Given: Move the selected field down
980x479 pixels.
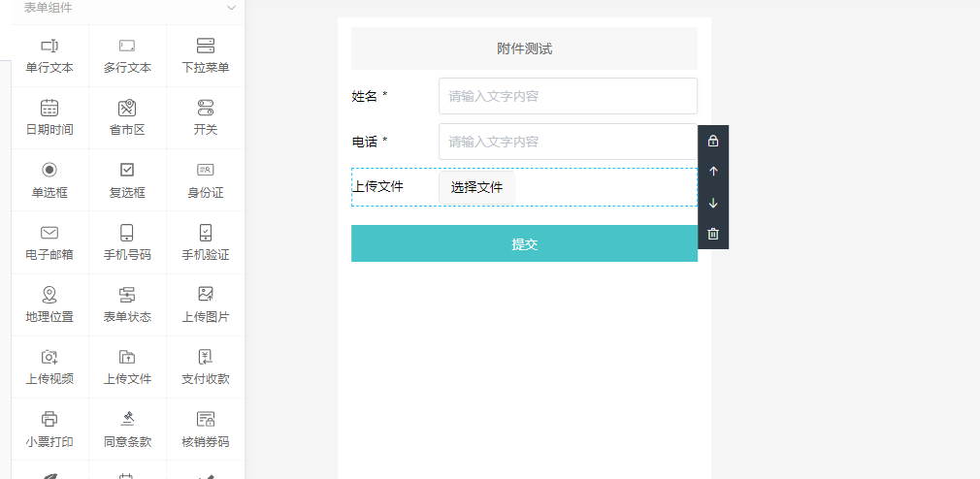Looking at the screenshot, I should 713,203.
